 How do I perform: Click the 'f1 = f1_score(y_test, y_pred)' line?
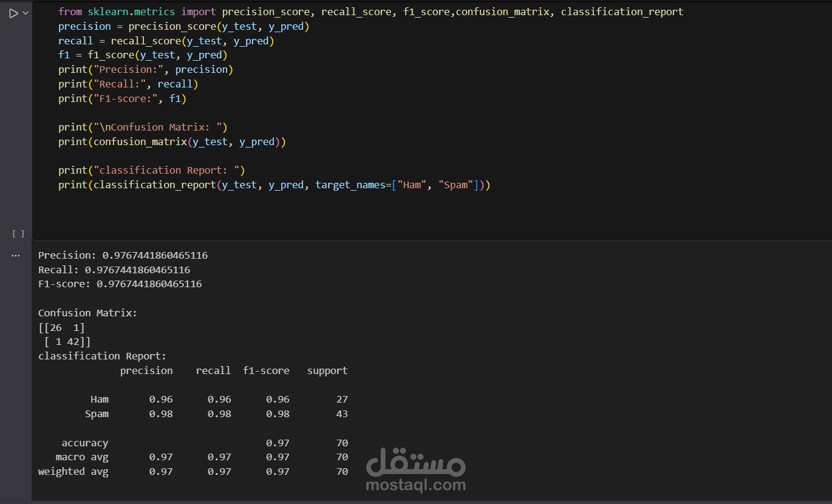pos(143,55)
